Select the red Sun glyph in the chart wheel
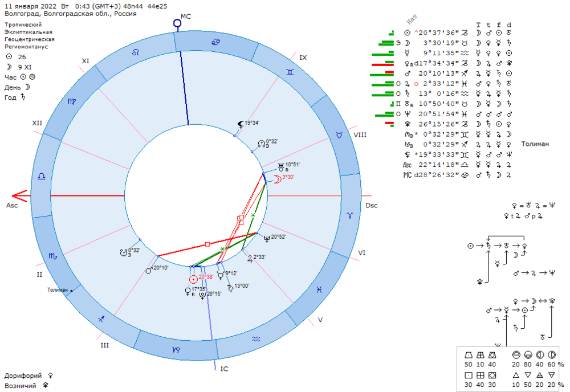This screenshot has width=570, height=392. point(193,279)
